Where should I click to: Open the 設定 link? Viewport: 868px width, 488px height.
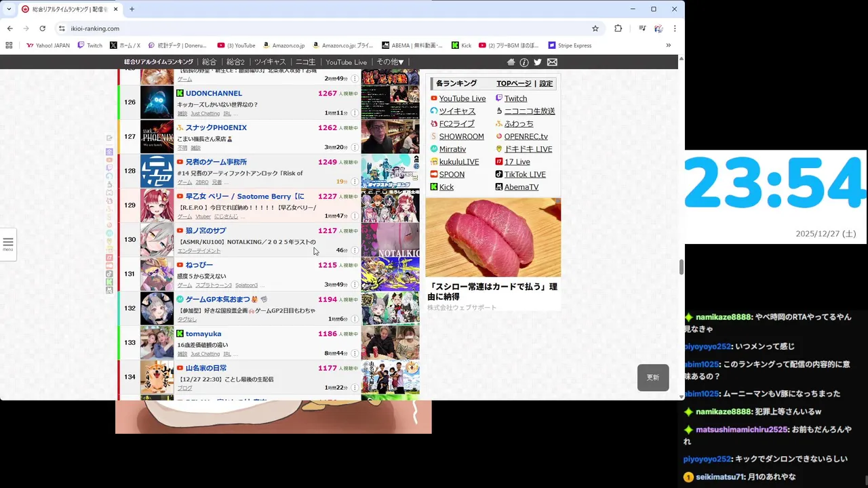tap(546, 83)
